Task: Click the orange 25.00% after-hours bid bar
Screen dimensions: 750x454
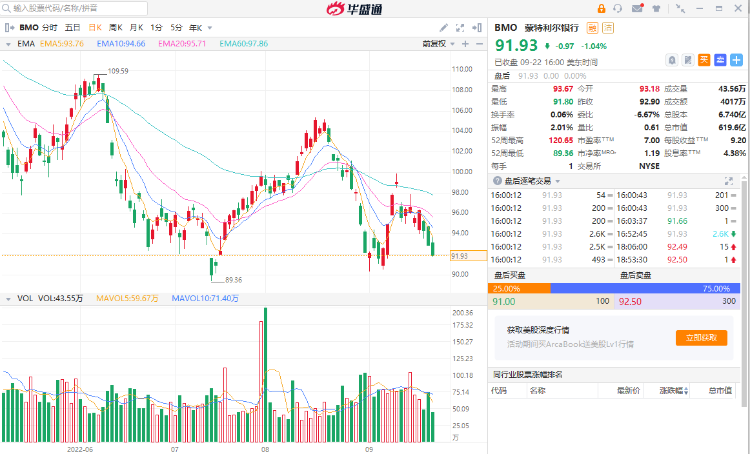Action: click(519, 288)
